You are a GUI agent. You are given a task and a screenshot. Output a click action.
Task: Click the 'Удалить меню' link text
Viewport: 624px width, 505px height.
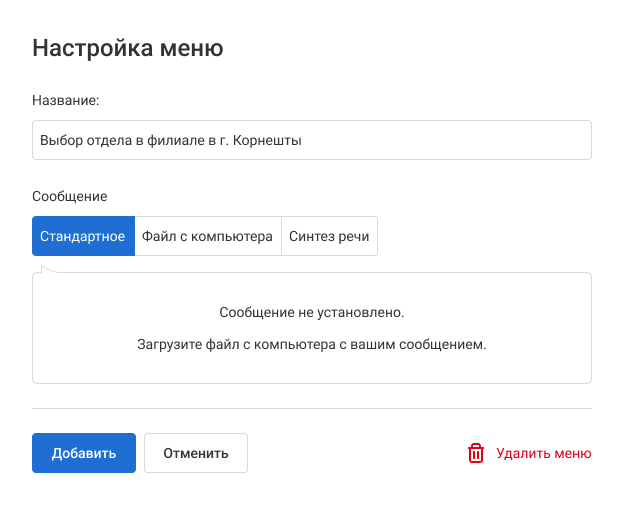pyautogui.click(x=543, y=453)
